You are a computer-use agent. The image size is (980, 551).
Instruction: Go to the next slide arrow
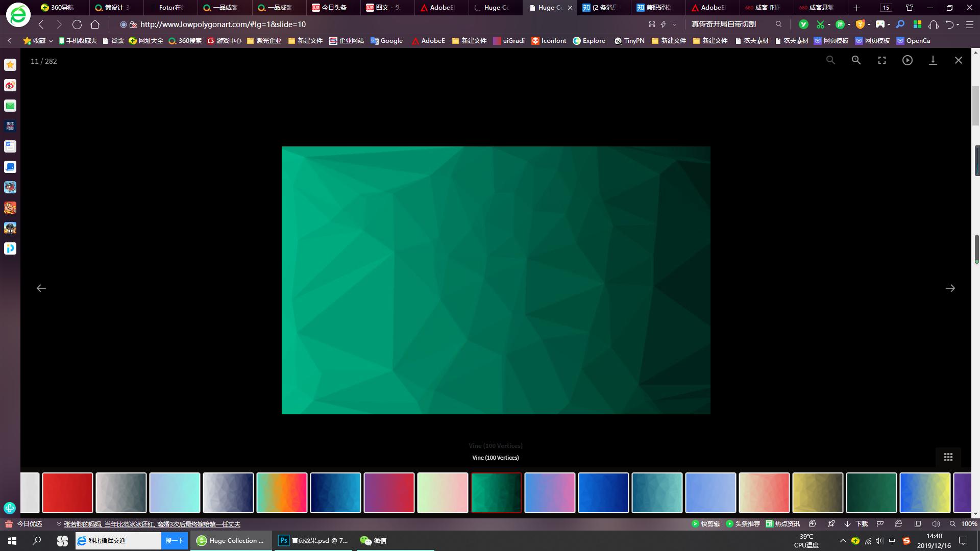(950, 288)
